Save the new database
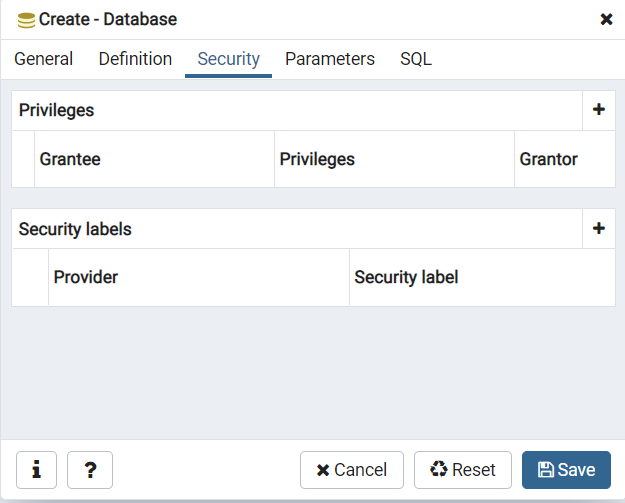The width and height of the screenshot is (625, 503). coord(566,470)
